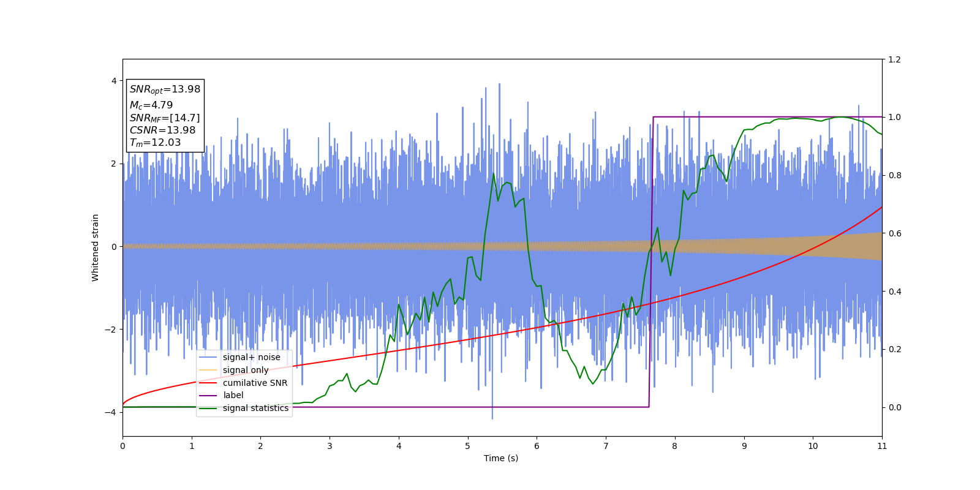The height and width of the screenshot is (490, 980).
Task: Click the Mc=4.79 annotation text
Action: pos(151,105)
